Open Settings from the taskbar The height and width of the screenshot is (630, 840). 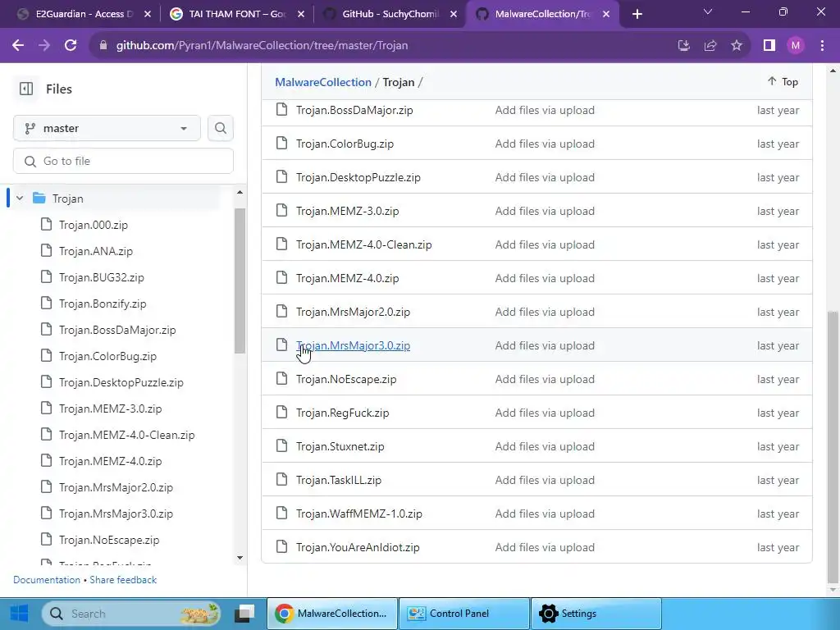point(596,614)
